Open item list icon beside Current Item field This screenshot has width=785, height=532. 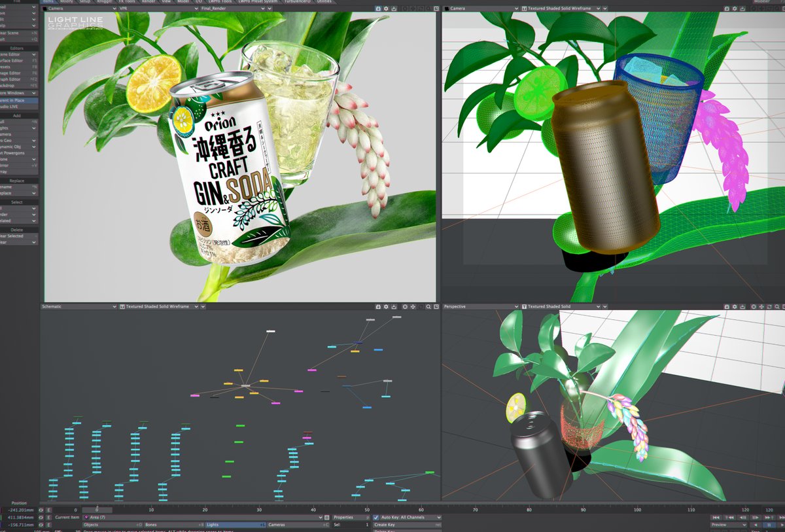click(326, 517)
